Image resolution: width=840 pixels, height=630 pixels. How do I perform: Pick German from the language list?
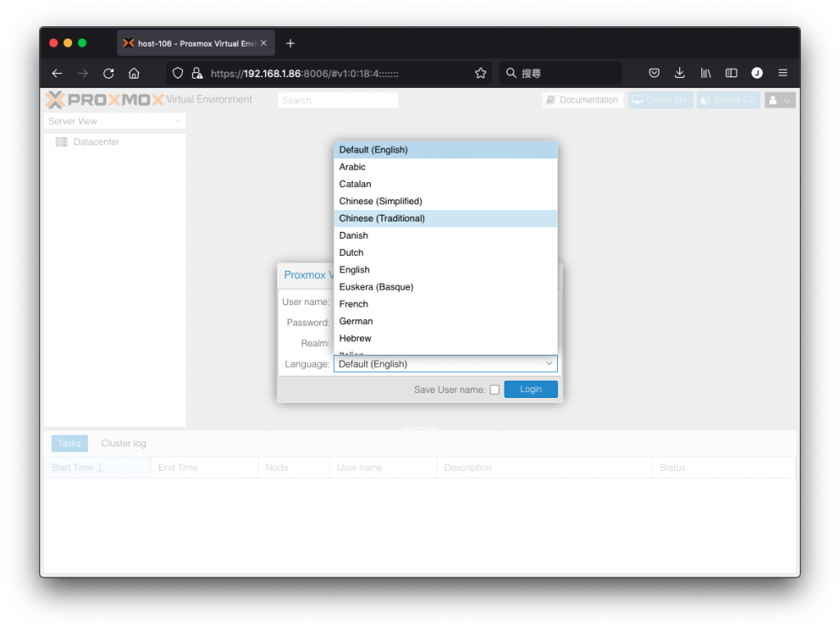tap(445, 322)
